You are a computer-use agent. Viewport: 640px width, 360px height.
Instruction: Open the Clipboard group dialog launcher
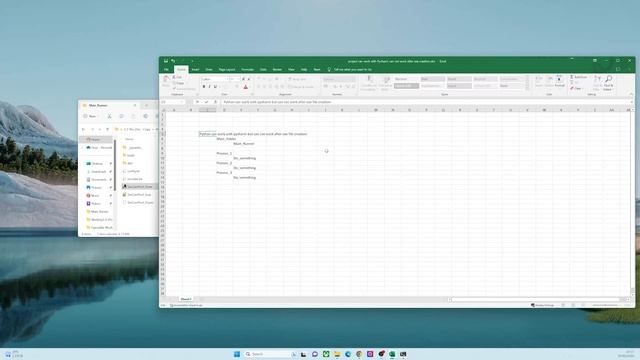[197, 95]
